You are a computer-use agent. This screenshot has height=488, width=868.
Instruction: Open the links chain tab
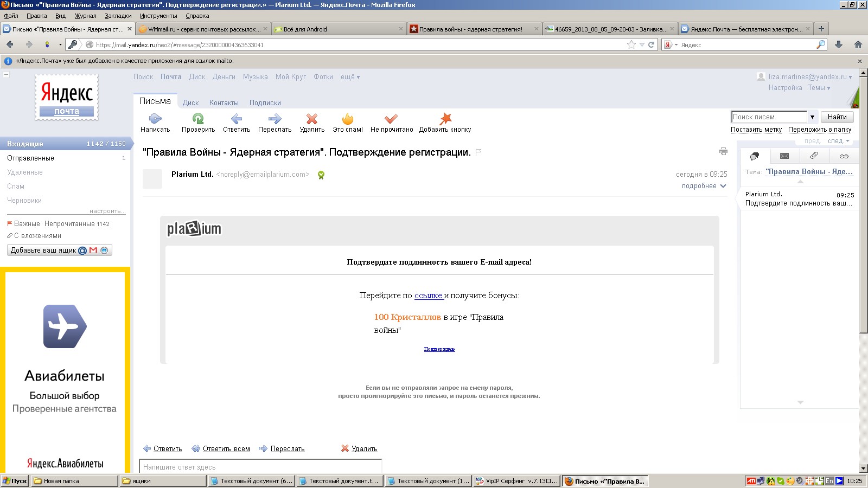tap(844, 156)
